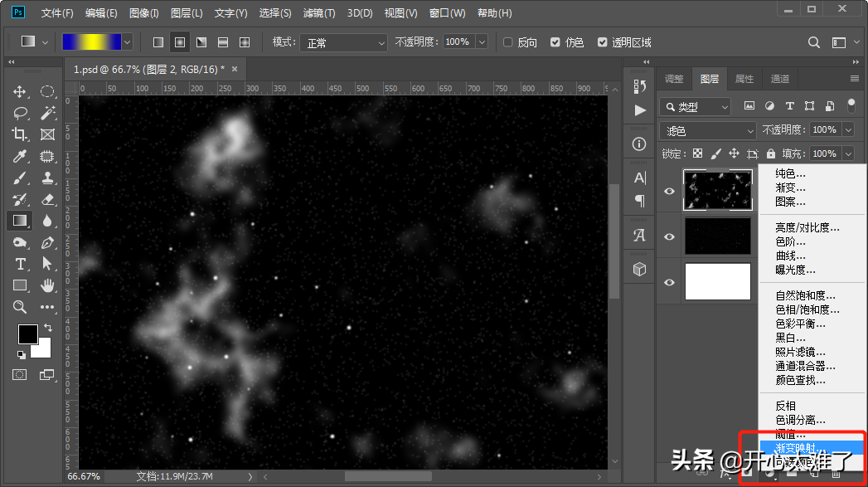Select the Horizontal Type tool
This screenshot has width=868, height=487.
(x=20, y=264)
